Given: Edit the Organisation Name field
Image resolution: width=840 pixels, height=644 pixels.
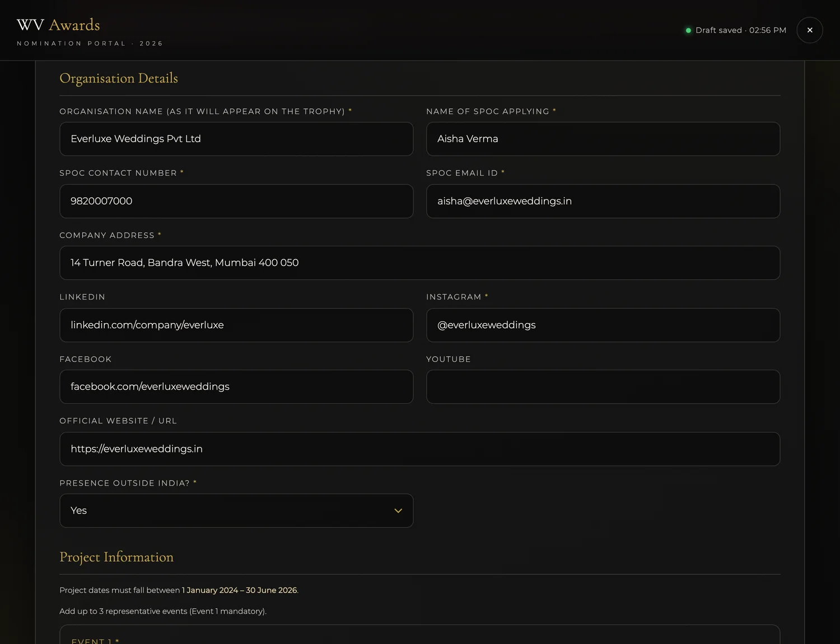Looking at the screenshot, I should point(236,139).
